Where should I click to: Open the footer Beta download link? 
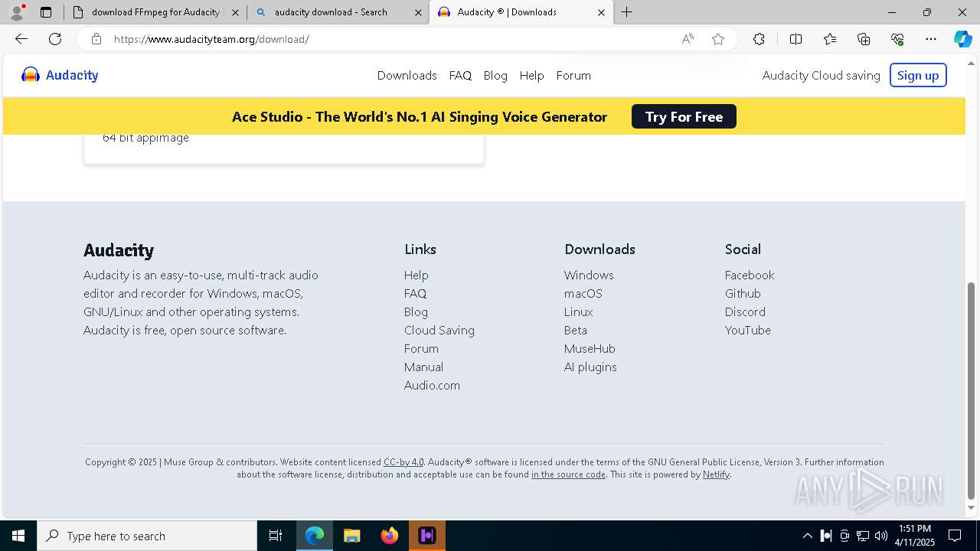(x=576, y=330)
